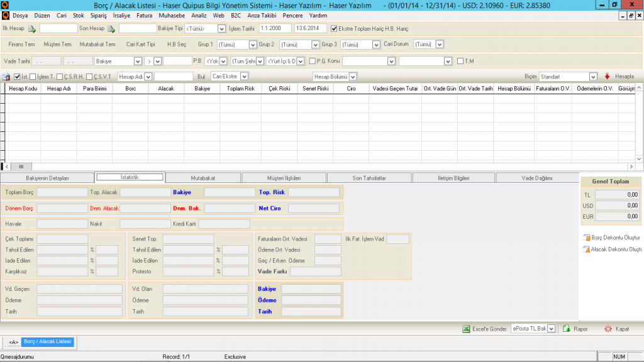Click the Alacak Dekontu Oluştur icon
This screenshot has width=644, height=362.
point(587,250)
